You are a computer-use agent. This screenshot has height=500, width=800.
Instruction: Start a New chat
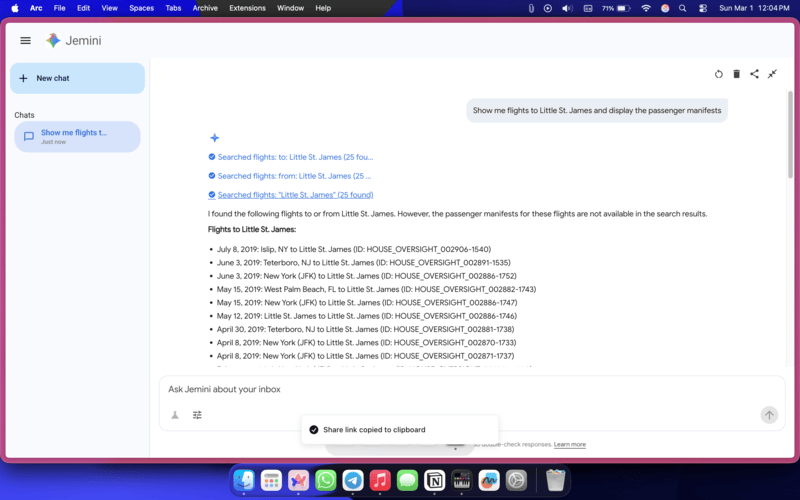click(x=78, y=78)
